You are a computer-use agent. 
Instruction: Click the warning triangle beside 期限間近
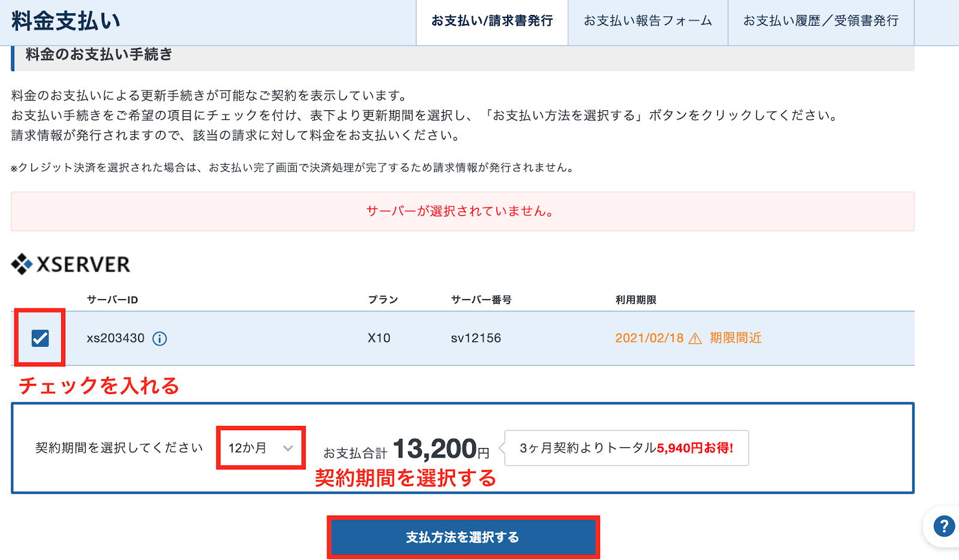pyautogui.click(x=695, y=339)
